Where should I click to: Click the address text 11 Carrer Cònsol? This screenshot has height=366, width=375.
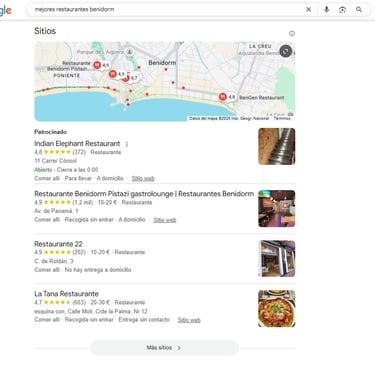coord(55,161)
